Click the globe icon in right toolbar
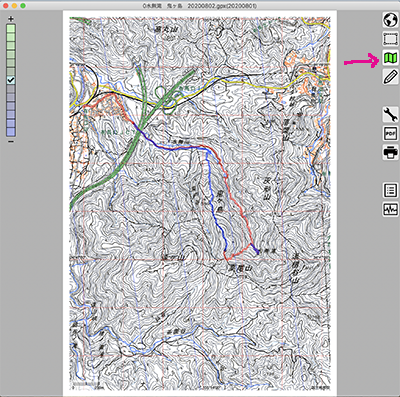 390,20
